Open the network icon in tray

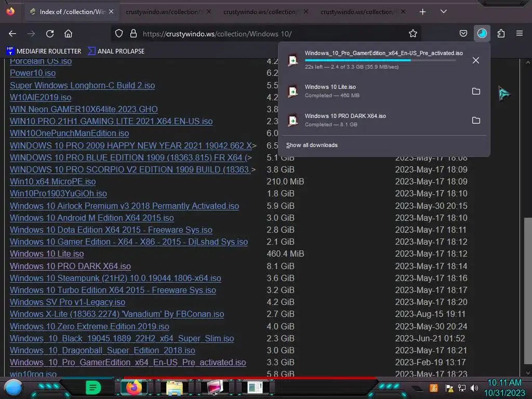pos(462,388)
